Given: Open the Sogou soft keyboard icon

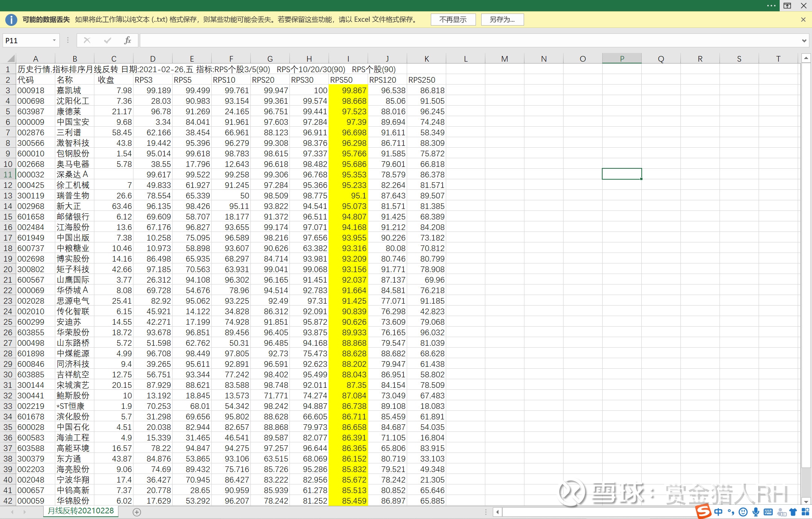Looking at the screenshot, I should [768, 512].
